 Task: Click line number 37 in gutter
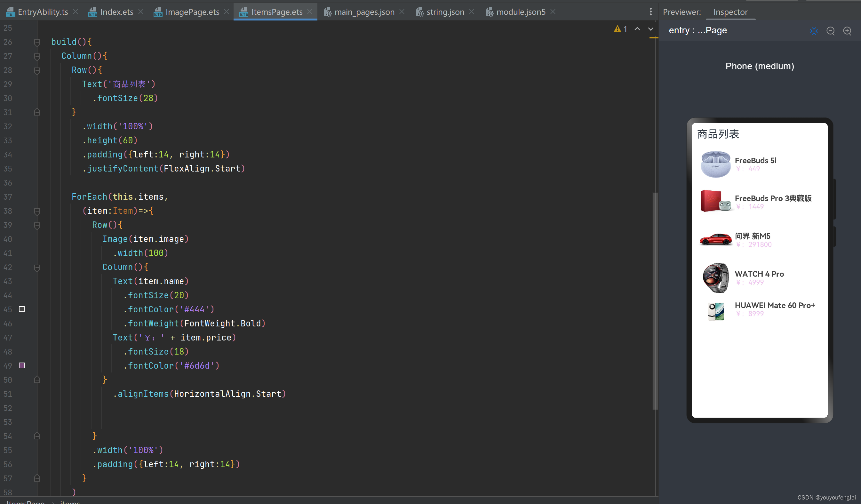8,197
